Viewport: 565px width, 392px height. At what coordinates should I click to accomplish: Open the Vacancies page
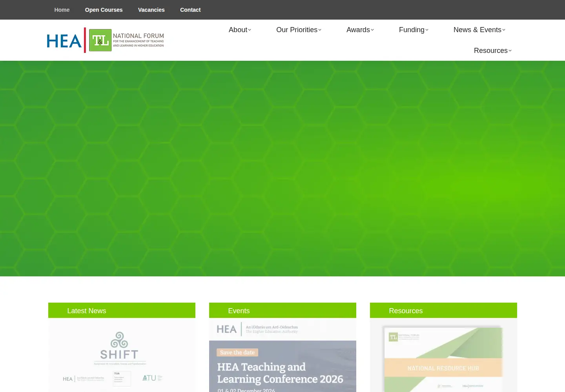click(x=151, y=10)
